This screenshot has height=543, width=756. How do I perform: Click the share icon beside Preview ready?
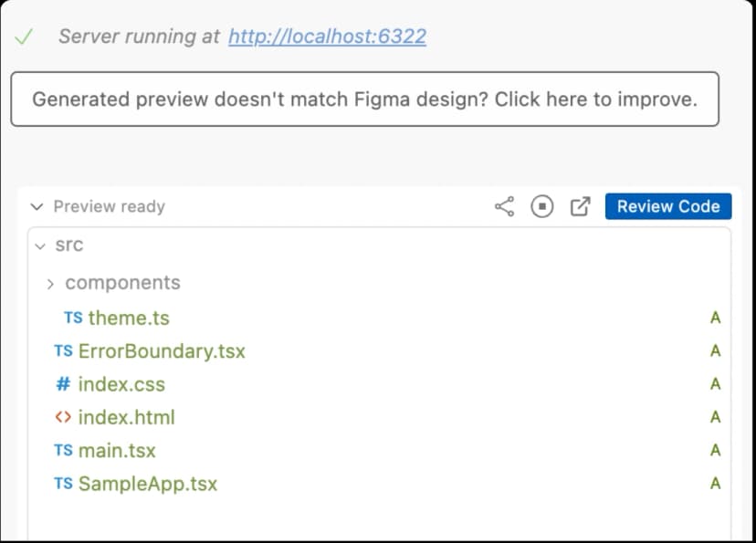[x=504, y=206]
